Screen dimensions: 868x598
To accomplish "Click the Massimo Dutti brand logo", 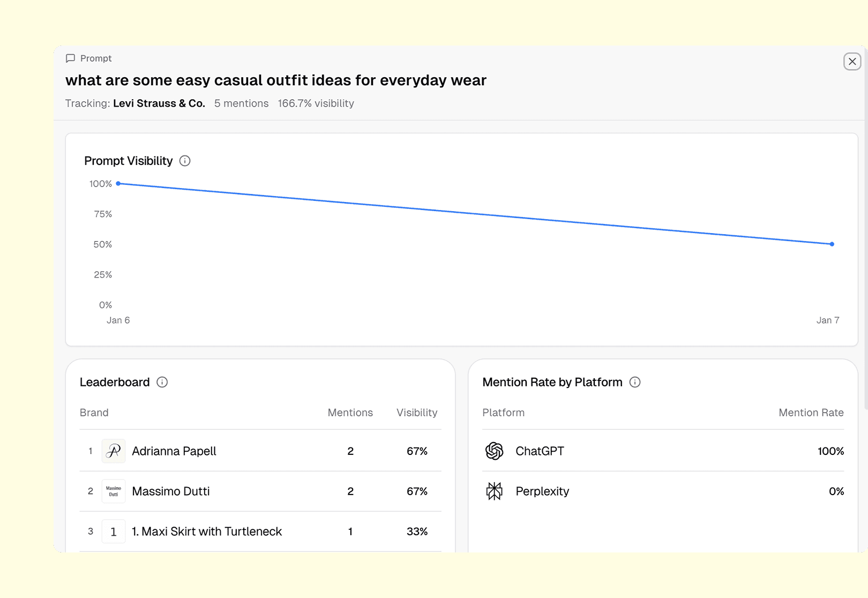I will tap(114, 491).
